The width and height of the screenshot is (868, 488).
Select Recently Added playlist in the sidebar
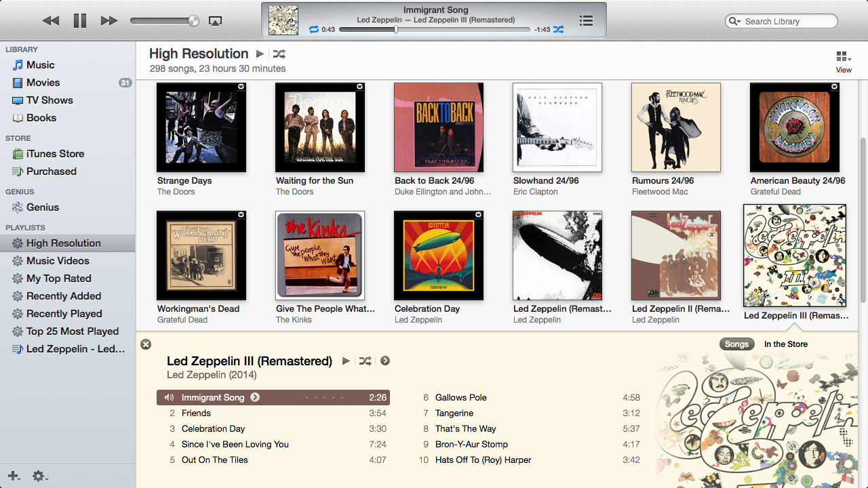click(64, 296)
